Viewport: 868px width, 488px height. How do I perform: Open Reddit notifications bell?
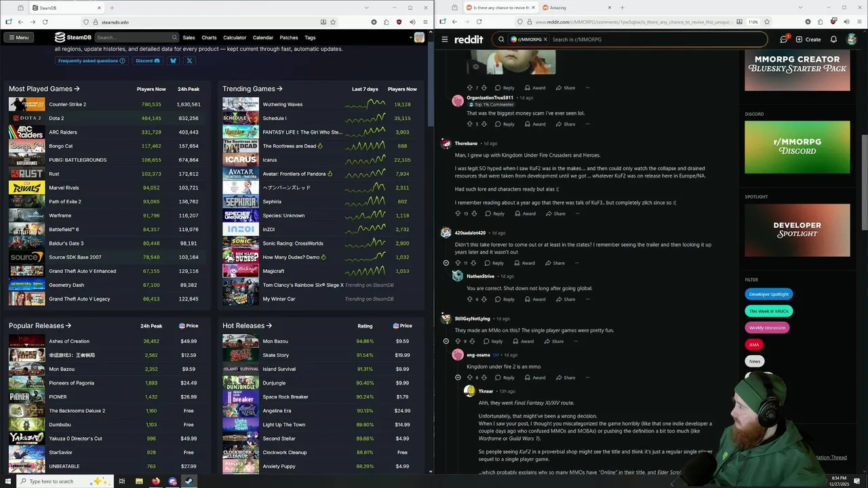[833, 39]
